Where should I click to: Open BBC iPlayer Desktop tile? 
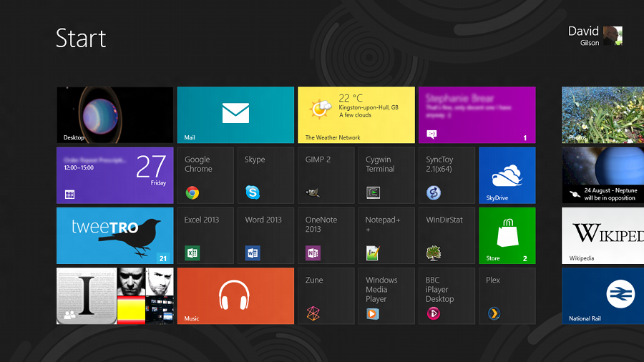pos(447,296)
